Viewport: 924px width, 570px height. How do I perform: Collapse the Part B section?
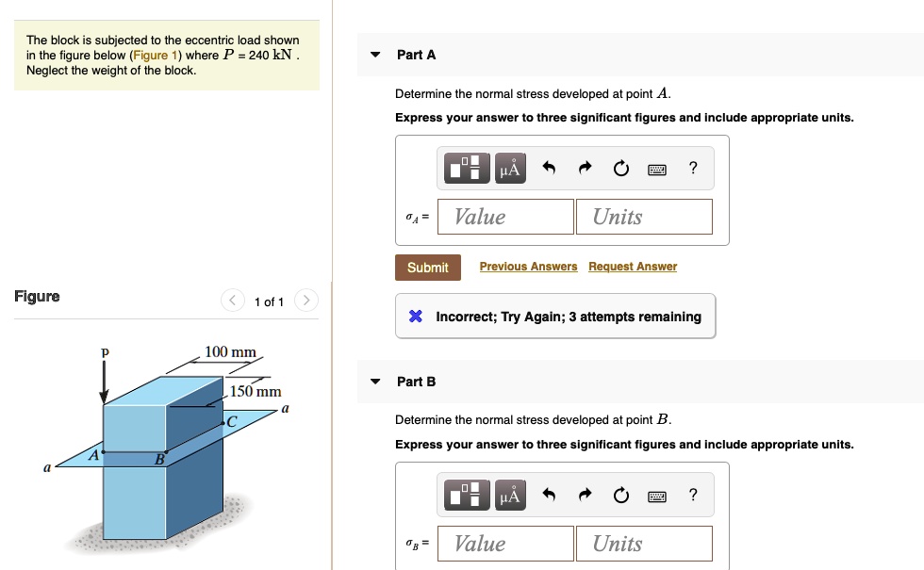point(375,382)
